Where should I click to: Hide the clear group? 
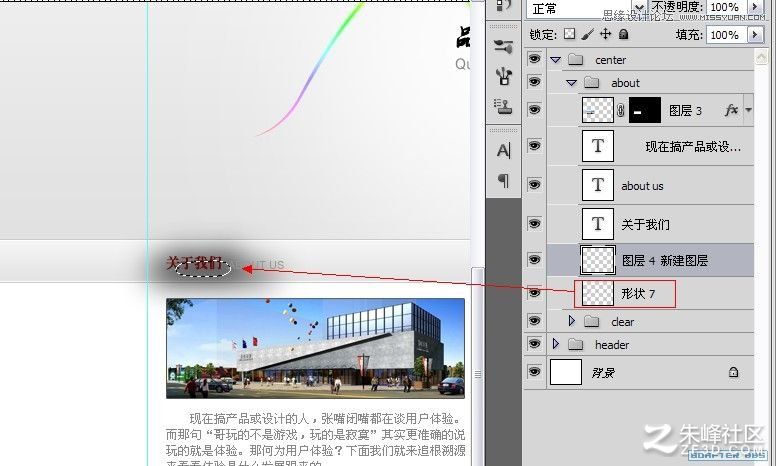coord(534,321)
